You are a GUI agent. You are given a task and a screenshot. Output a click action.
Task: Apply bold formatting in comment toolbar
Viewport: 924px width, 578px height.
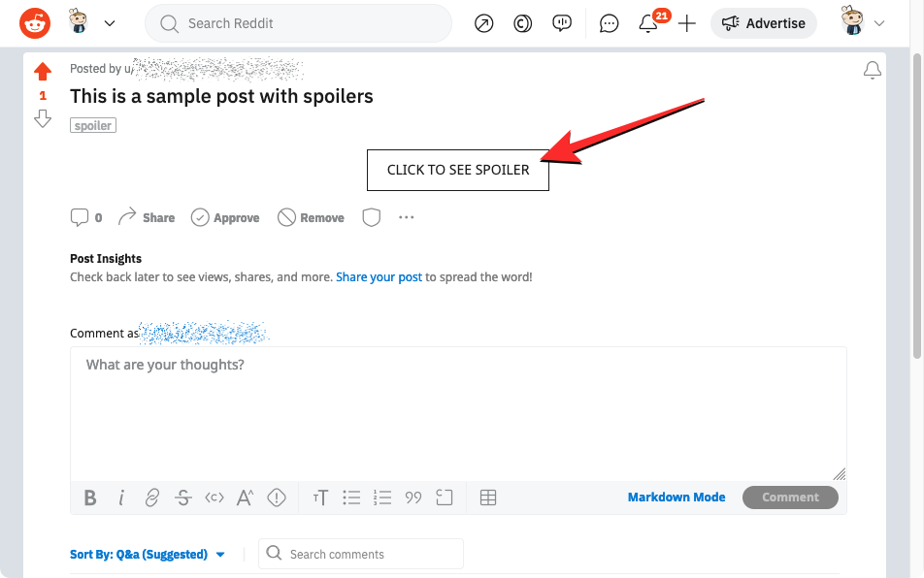click(90, 498)
